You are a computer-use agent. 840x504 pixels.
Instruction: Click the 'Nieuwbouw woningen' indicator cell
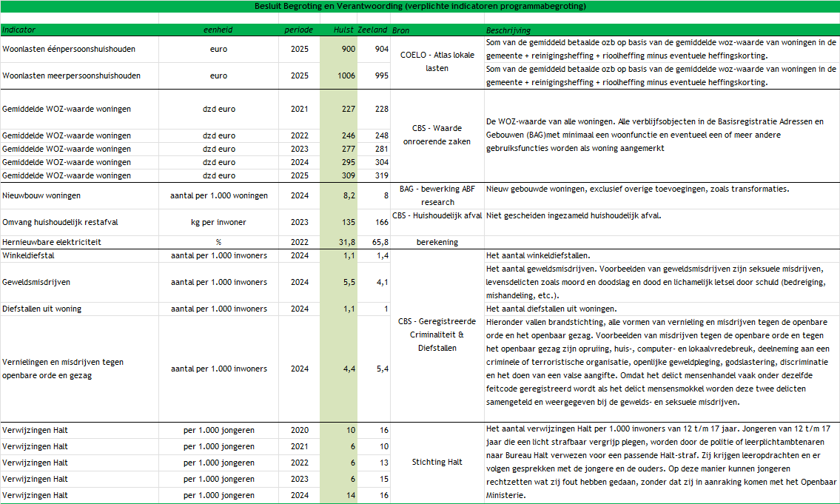pos(41,195)
